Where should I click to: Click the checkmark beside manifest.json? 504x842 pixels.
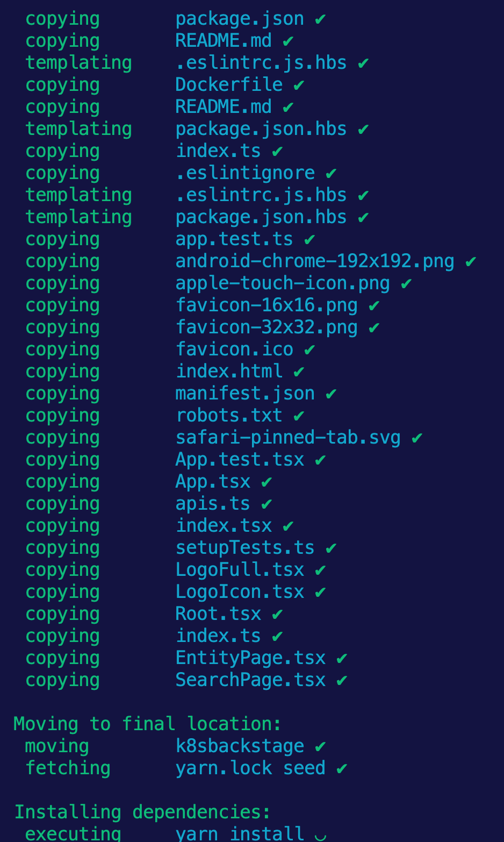(x=331, y=394)
